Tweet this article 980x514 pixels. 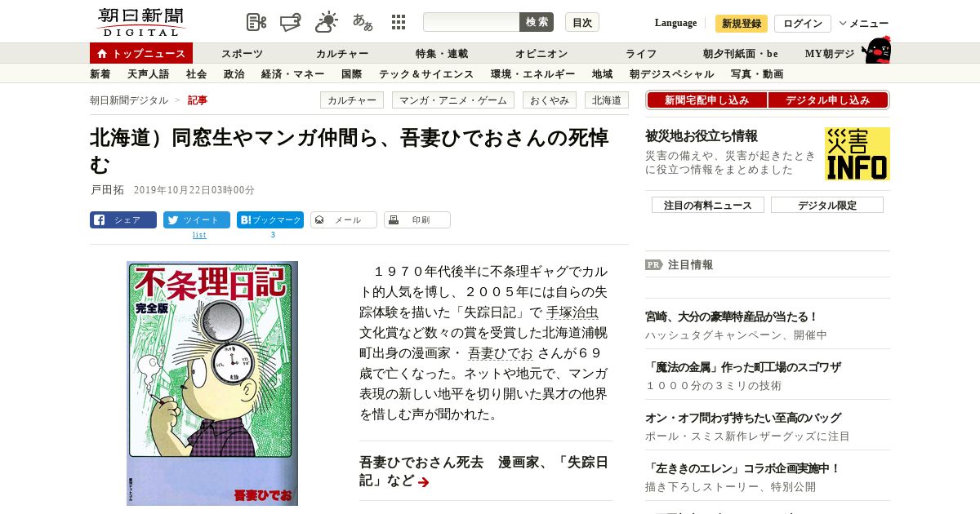click(x=197, y=220)
